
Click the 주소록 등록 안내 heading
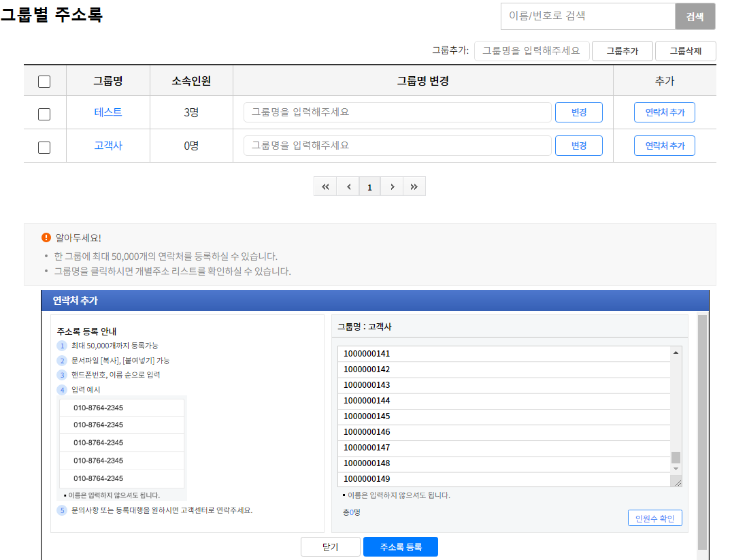(86, 331)
